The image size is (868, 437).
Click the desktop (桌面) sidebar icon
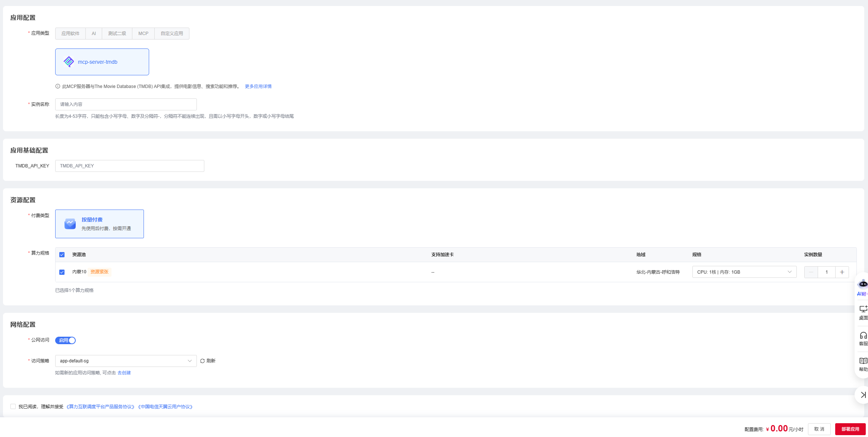(x=863, y=309)
